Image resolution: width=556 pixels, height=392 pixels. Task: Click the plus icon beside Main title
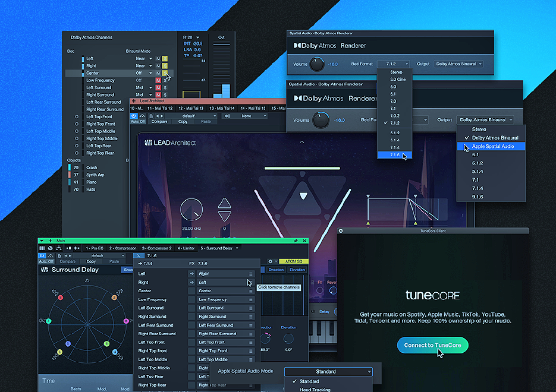pyautogui.click(x=51, y=241)
